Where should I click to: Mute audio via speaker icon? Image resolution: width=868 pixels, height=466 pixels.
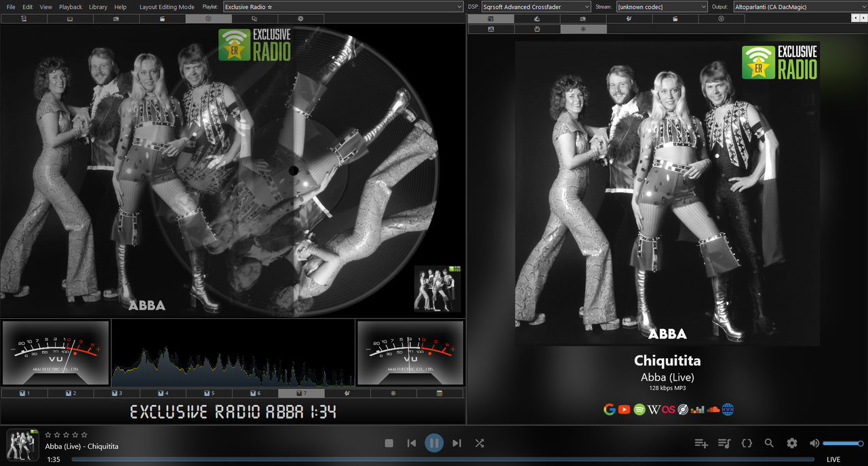click(x=814, y=443)
